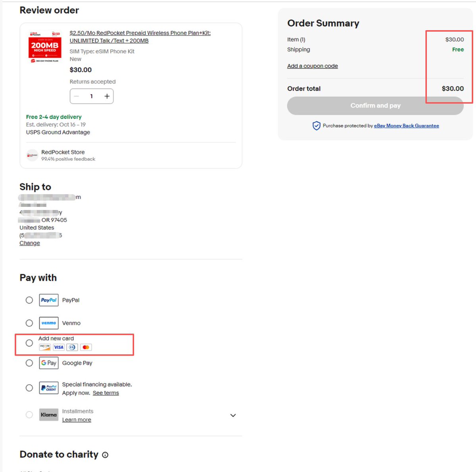Click the quantity value field
476x472 pixels.
92,96
